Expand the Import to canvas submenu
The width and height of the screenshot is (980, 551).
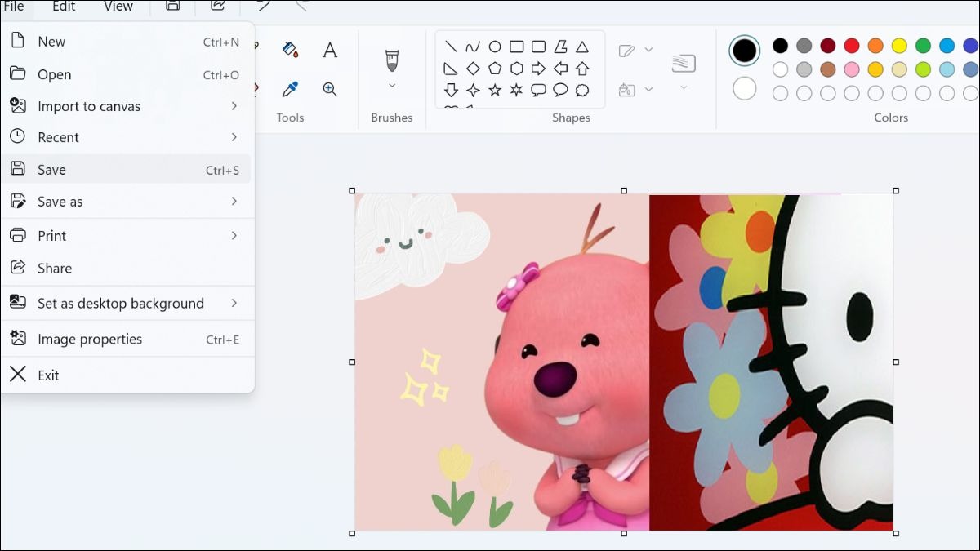(x=234, y=106)
